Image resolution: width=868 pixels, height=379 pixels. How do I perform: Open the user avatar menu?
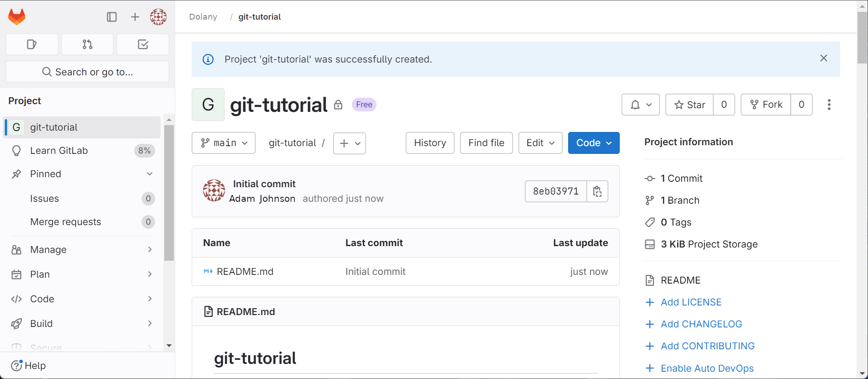[x=158, y=17]
